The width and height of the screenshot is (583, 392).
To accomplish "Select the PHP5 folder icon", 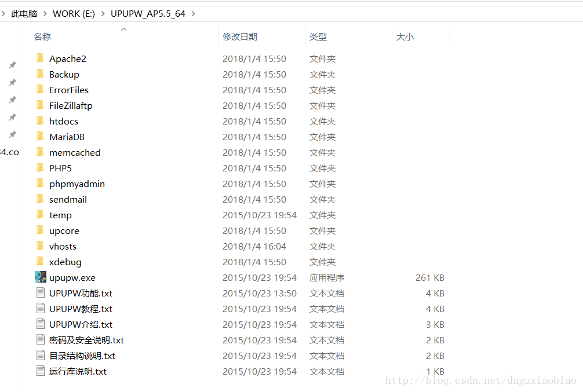I will pos(40,167).
